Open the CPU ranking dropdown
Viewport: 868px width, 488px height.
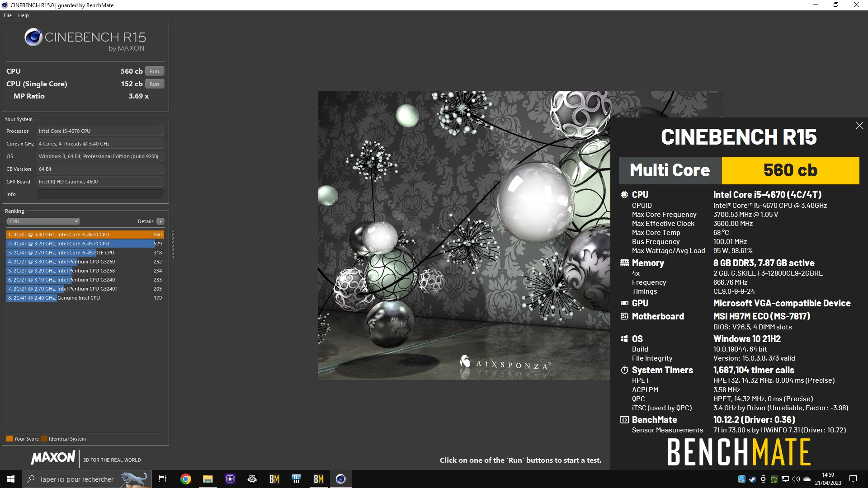tap(43, 221)
